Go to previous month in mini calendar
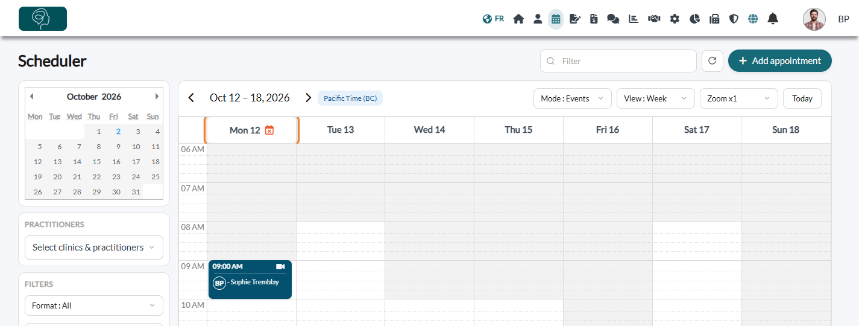 (x=31, y=97)
